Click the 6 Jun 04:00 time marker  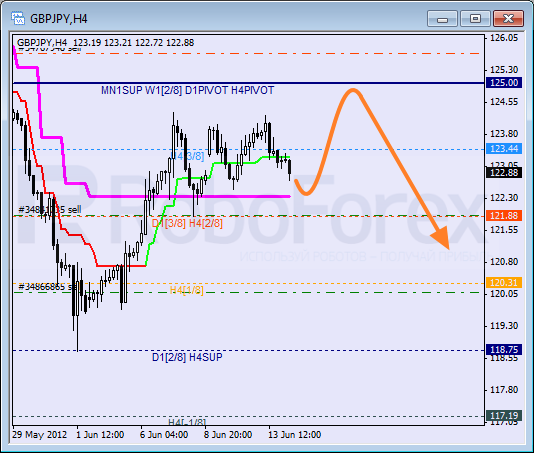point(164,435)
